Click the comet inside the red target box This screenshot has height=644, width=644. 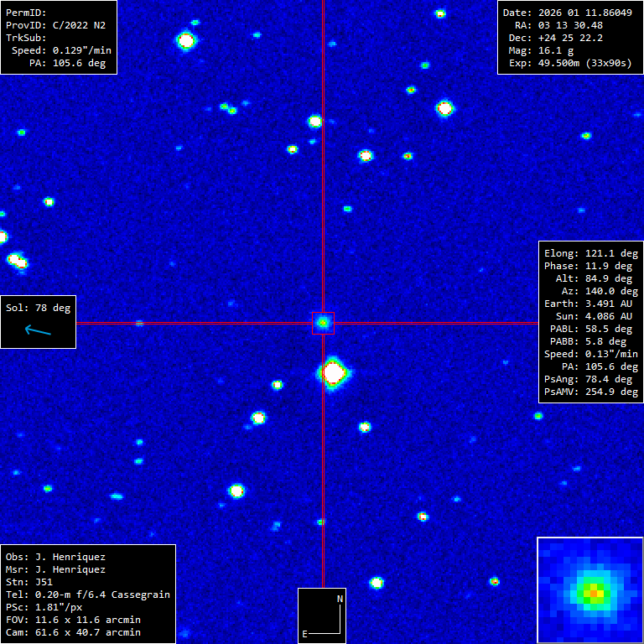point(323,322)
